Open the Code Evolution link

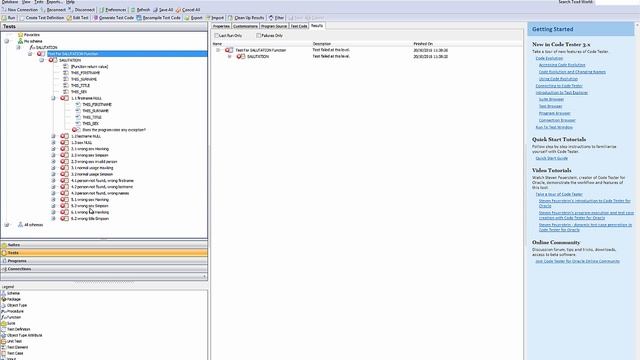[x=549, y=58]
